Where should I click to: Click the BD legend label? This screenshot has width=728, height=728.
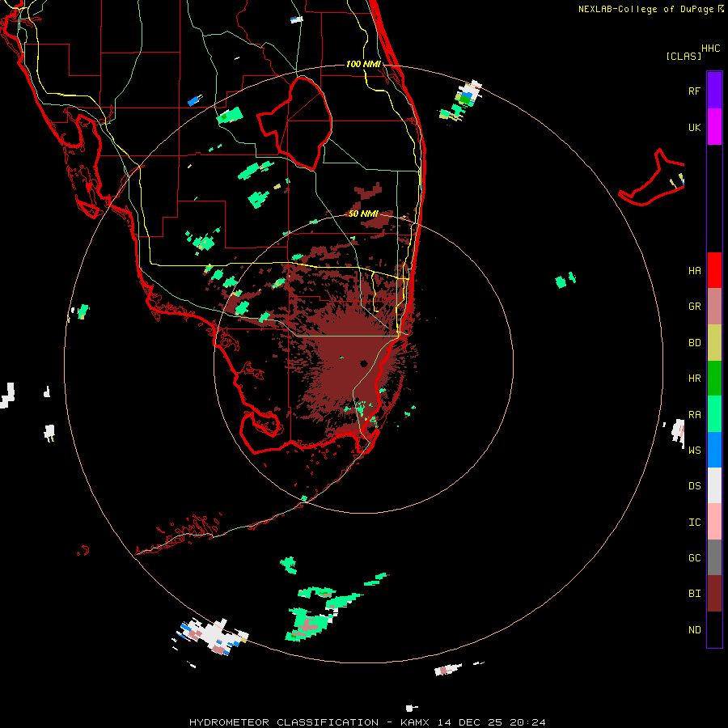pyautogui.click(x=694, y=343)
